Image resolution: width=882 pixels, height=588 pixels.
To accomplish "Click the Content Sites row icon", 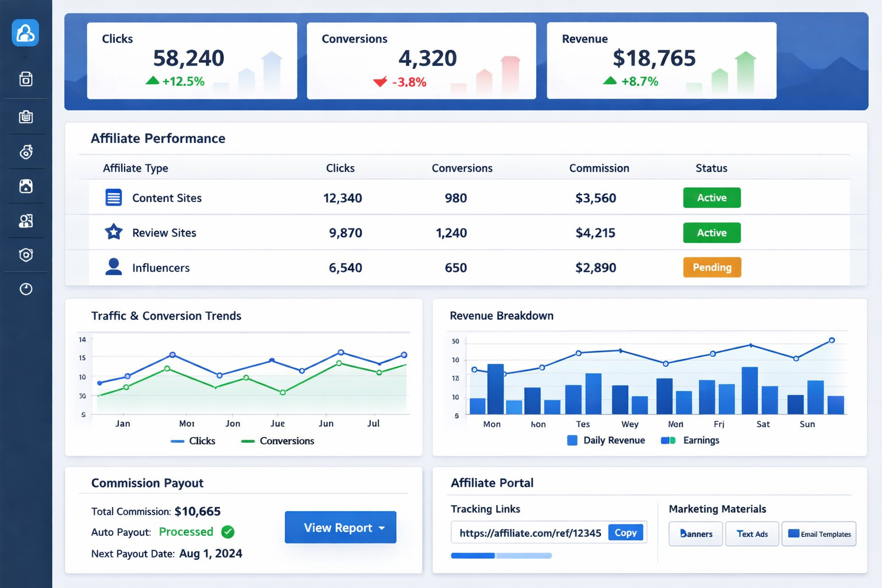I will [113, 197].
